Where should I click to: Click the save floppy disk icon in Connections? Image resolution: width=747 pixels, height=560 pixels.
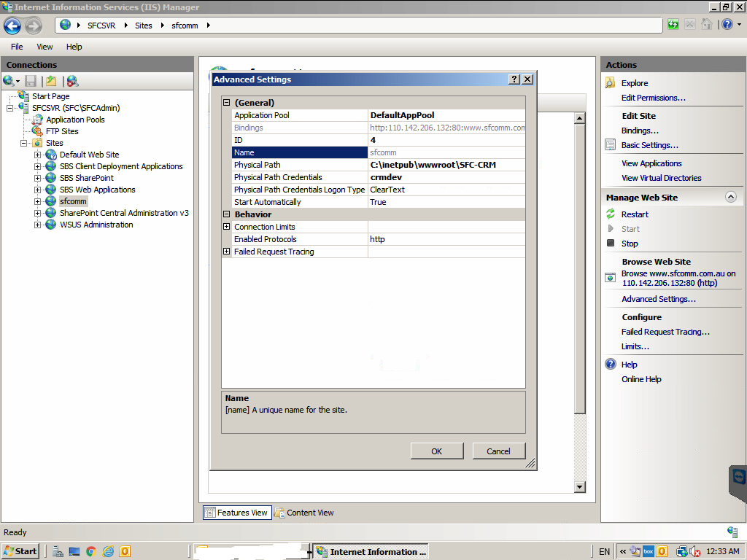coord(31,81)
